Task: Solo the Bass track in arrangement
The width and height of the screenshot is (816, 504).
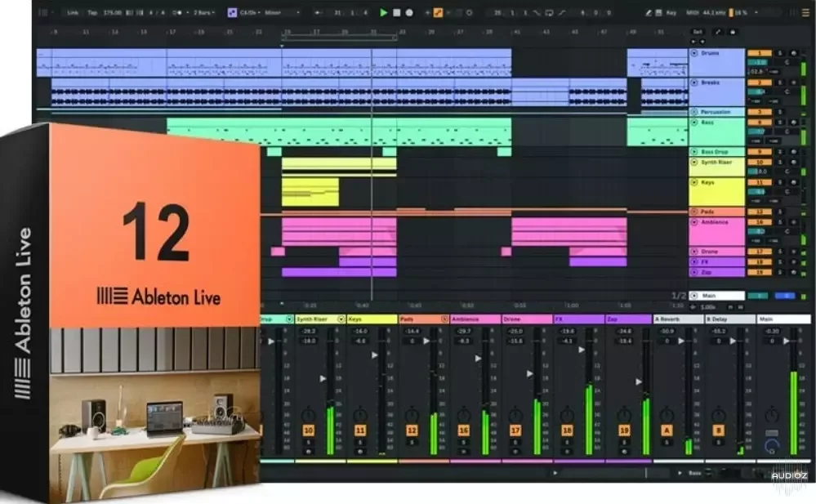Action: tap(779, 123)
